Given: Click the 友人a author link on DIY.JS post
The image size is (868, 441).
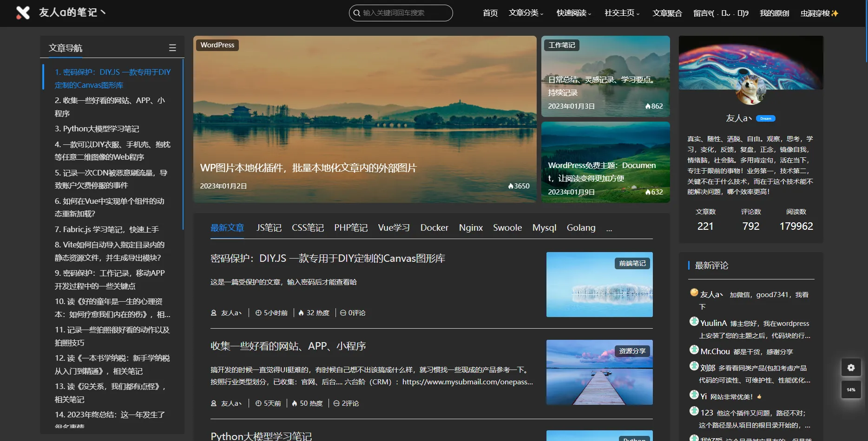Looking at the screenshot, I should pos(231,313).
